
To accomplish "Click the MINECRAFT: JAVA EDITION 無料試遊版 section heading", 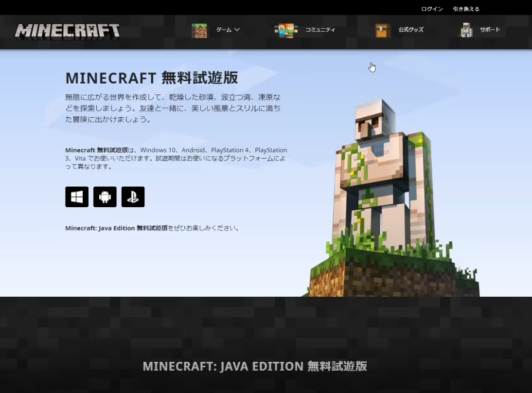I will point(255,366).
